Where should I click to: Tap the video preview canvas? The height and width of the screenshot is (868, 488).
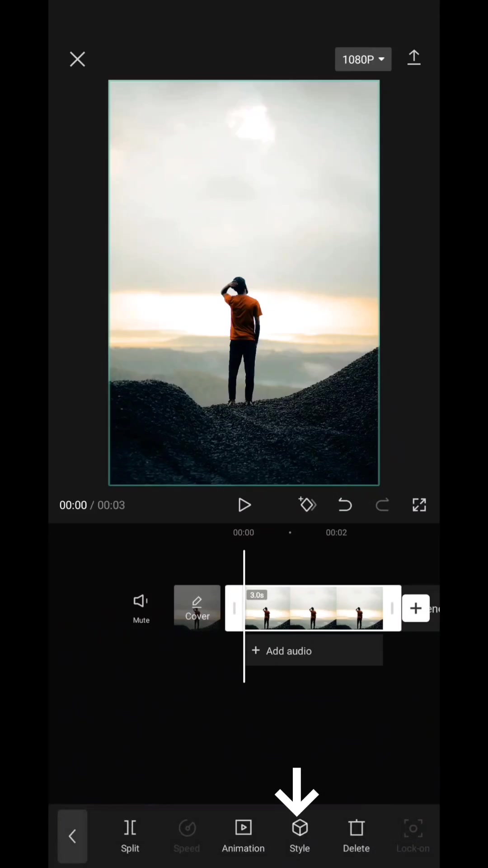[x=244, y=283]
